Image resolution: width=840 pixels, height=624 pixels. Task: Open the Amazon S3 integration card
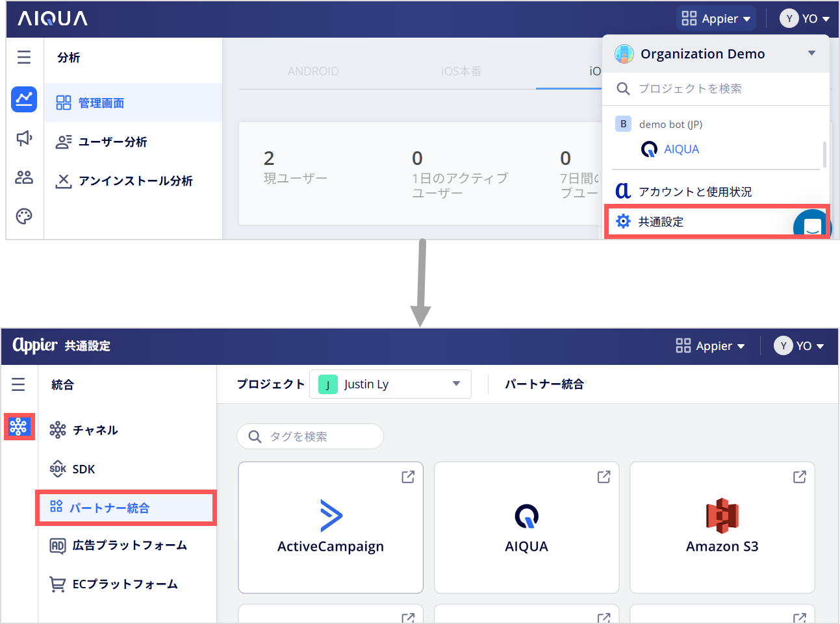722,527
